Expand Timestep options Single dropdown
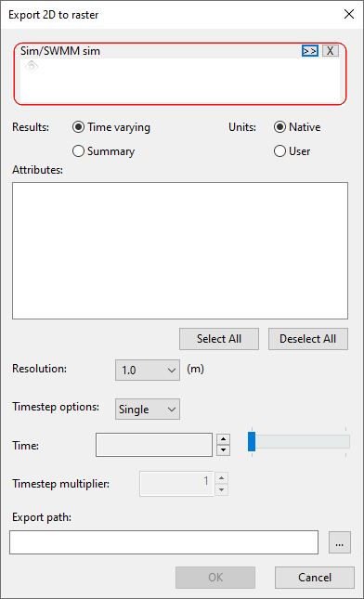 tap(148, 410)
